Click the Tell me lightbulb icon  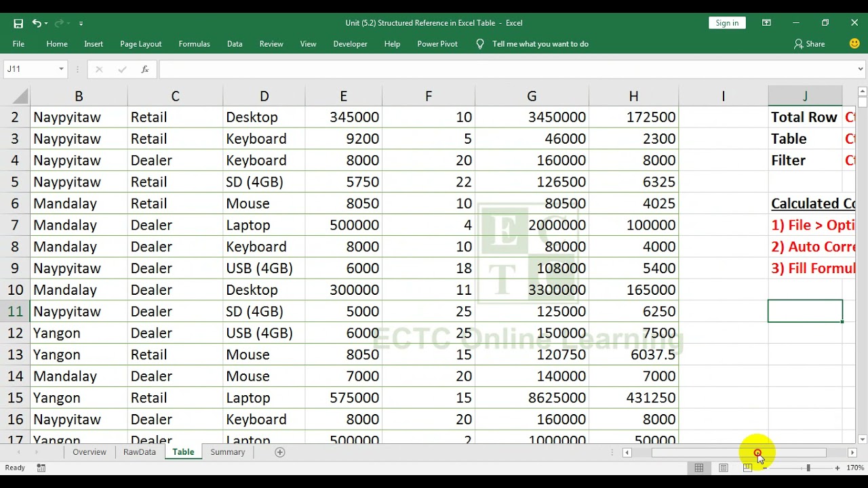tap(480, 44)
